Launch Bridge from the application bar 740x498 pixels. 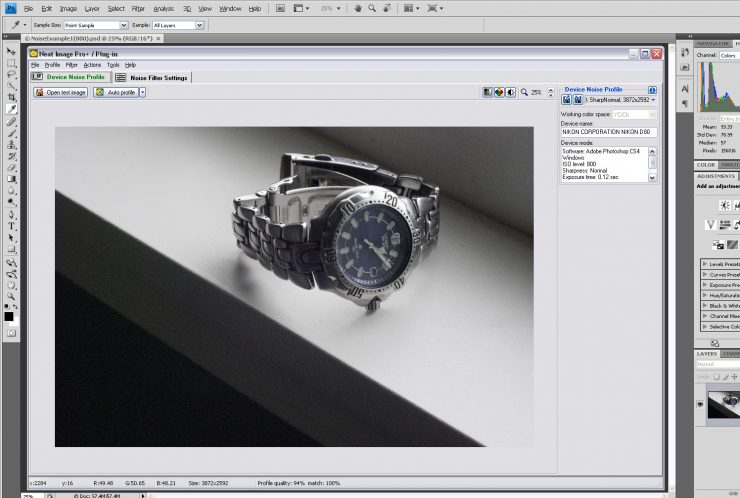point(280,8)
